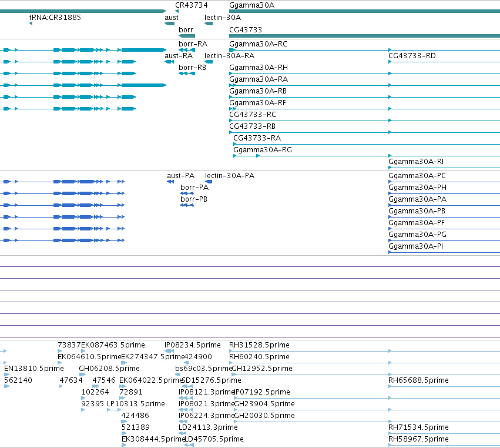Click the LD24113.3prime EST label
This screenshot has width=500, height=448.
tap(208, 427)
